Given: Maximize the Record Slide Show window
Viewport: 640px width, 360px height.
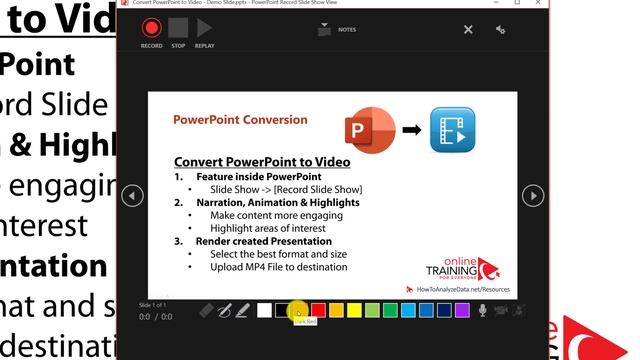Looking at the screenshot, I should click(x=517, y=2).
